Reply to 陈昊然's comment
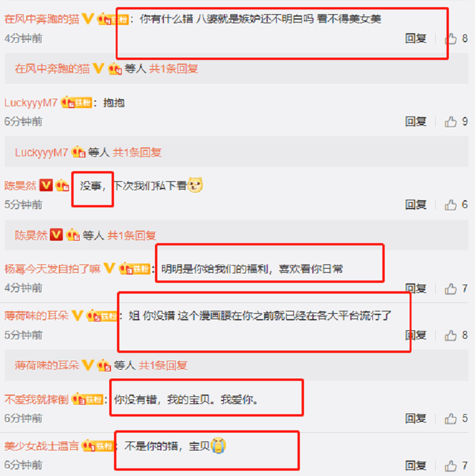 [x=416, y=205]
